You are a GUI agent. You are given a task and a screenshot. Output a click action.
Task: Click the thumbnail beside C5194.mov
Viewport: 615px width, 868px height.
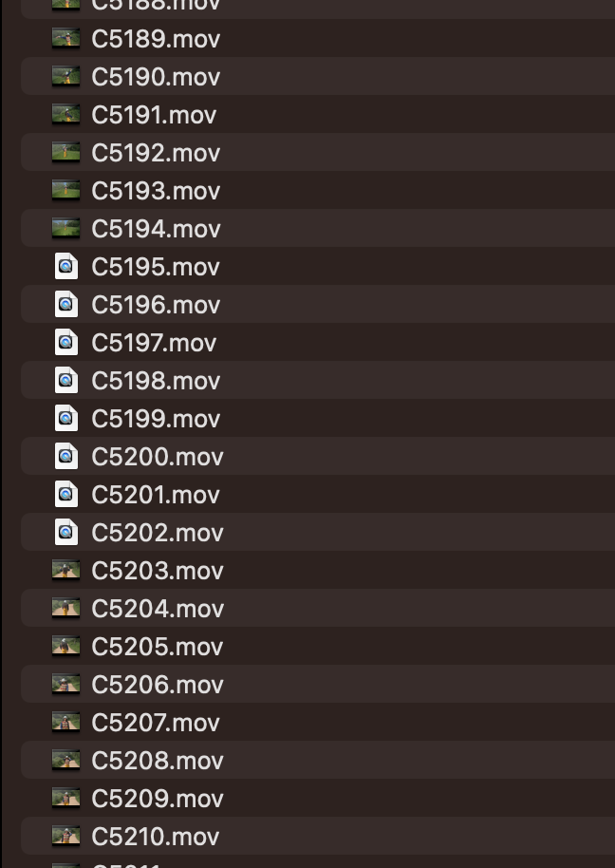click(65, 228)
